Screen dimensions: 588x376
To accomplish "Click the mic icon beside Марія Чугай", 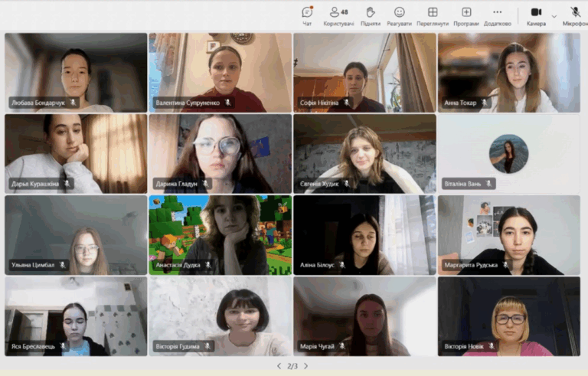I will click(x=341, y=346).
